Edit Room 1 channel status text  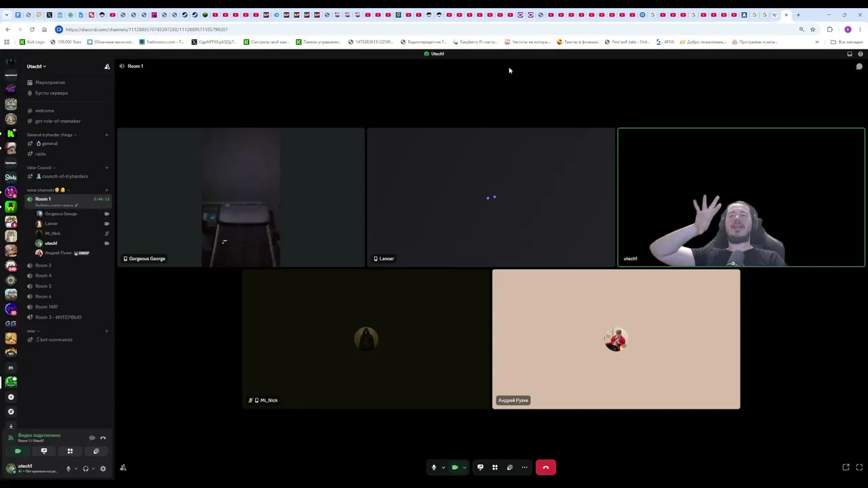click(x=57, y=205)
